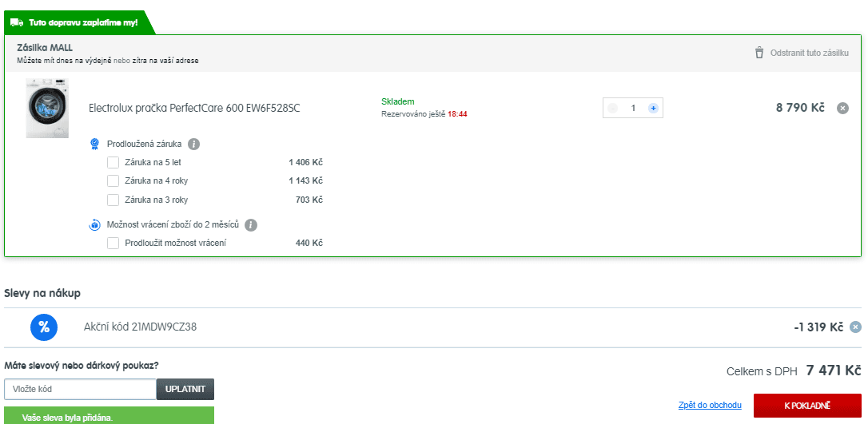The width and height of the screenshot is (868, 424).
Task: Click the blue percent discount icon
Action: click(x=44, y=327)
